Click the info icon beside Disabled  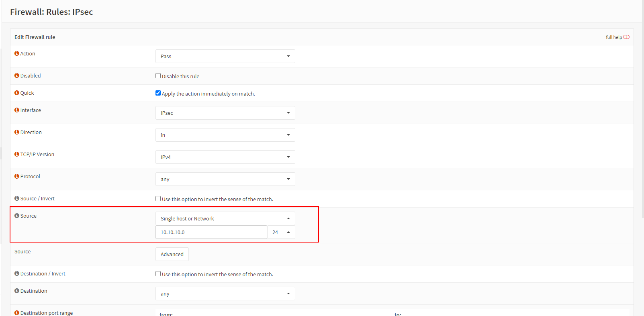click(x=17, y=75)
